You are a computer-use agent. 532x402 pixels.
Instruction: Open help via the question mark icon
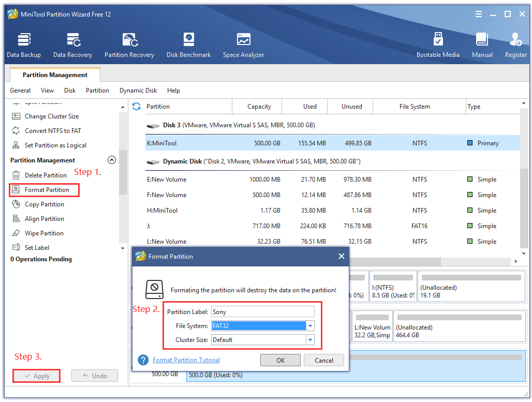tap(143, 360)
